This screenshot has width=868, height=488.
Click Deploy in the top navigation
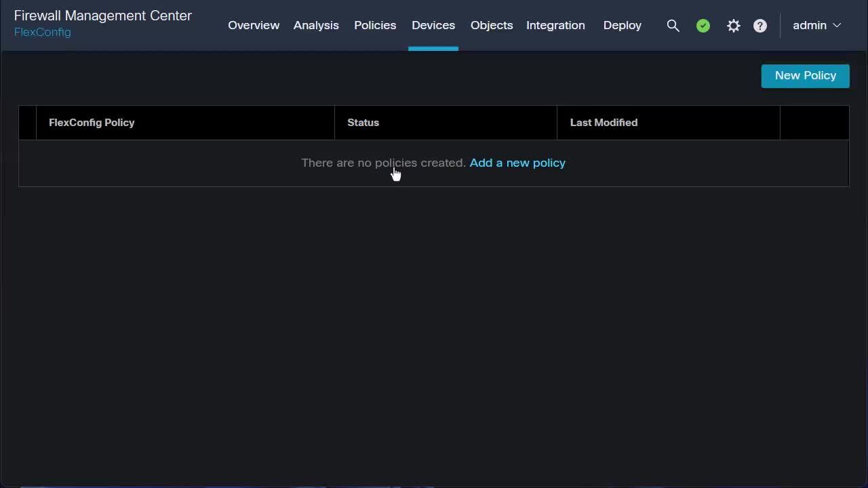pos(622,25)
